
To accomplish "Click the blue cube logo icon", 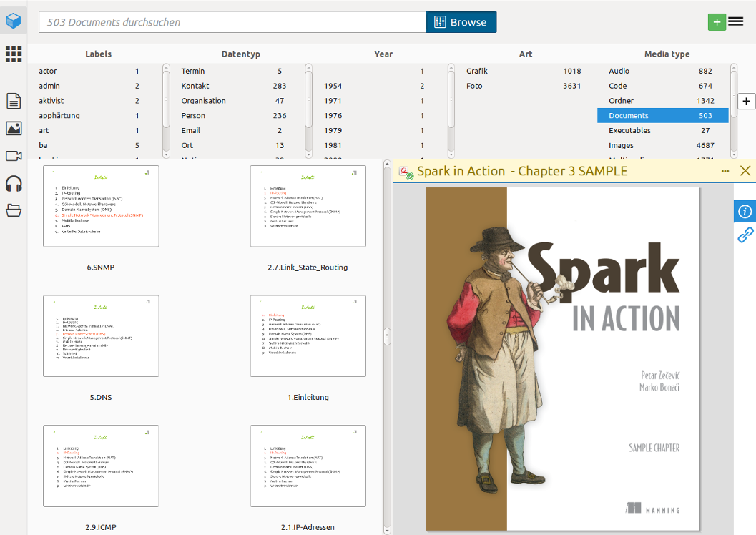I will click(x=14, y=20).
